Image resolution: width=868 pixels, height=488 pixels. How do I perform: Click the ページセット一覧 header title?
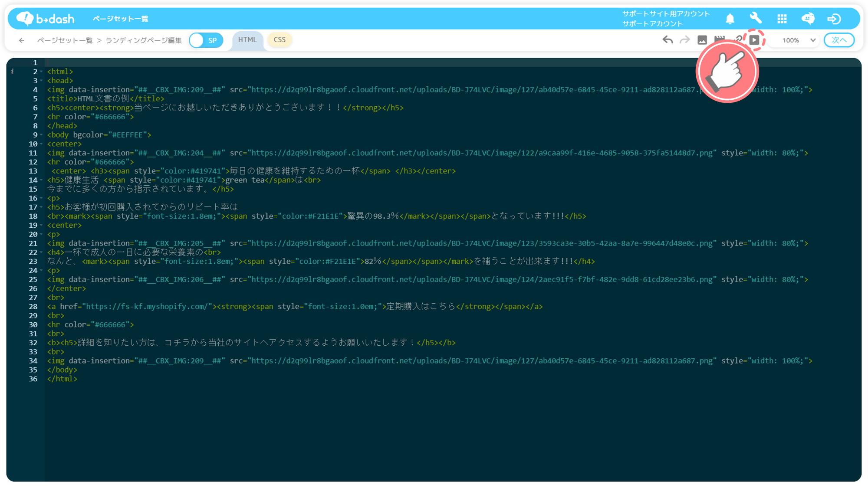pos(121,19)
